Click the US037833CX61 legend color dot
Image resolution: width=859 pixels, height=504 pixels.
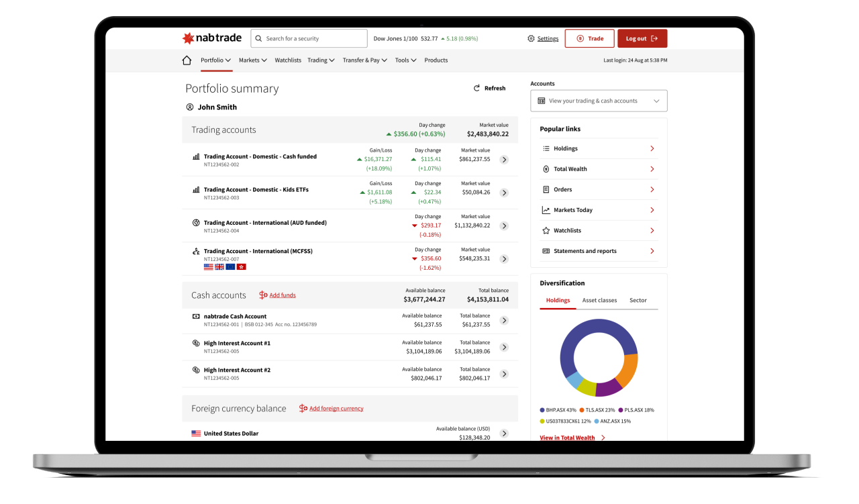pos(542,421)
